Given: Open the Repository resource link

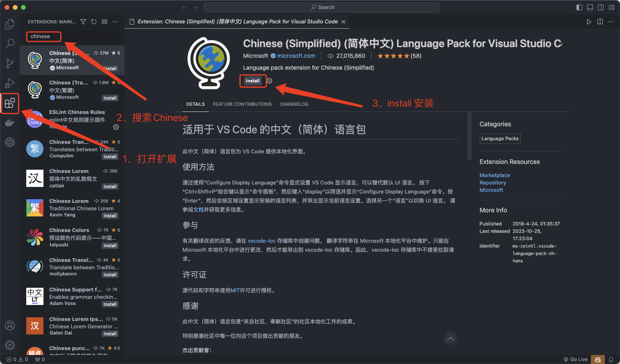Looking at the screenshot, I should 493,182.
